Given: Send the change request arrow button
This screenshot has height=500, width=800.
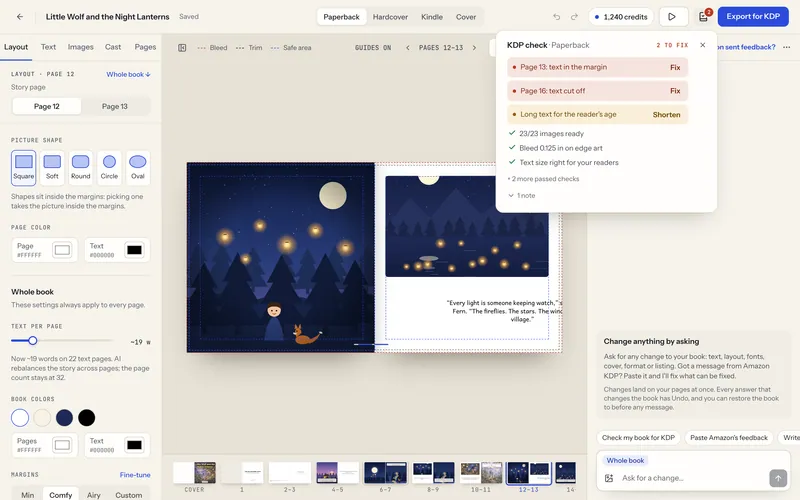Looking at the screenshot, I should coord(778,478).
